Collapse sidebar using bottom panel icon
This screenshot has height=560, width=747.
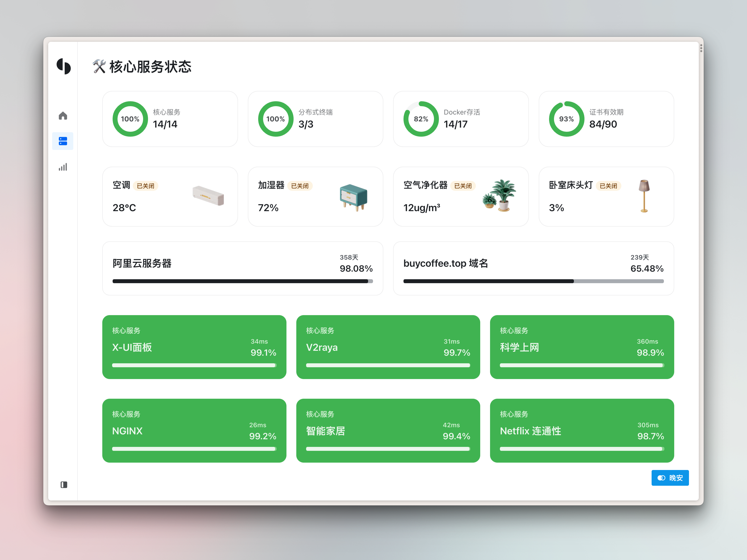(64, 485)
